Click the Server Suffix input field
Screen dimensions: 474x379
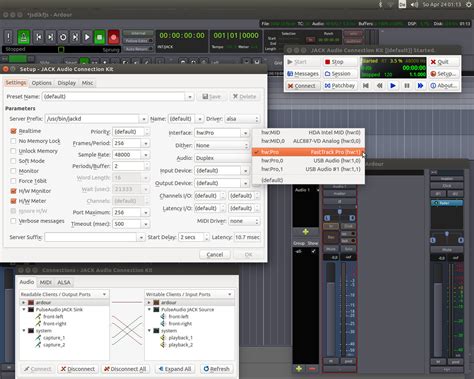91,237
